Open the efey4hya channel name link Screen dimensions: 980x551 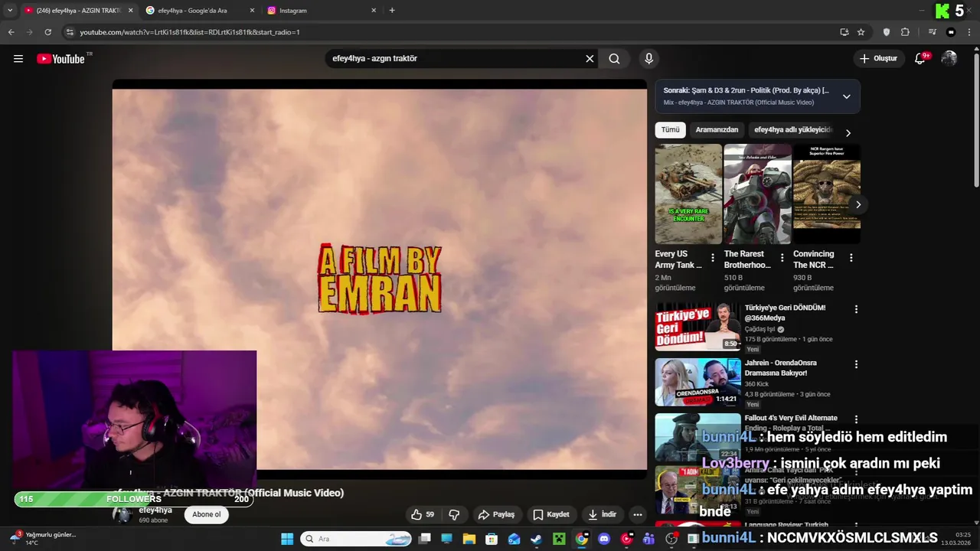pos(155,510)
